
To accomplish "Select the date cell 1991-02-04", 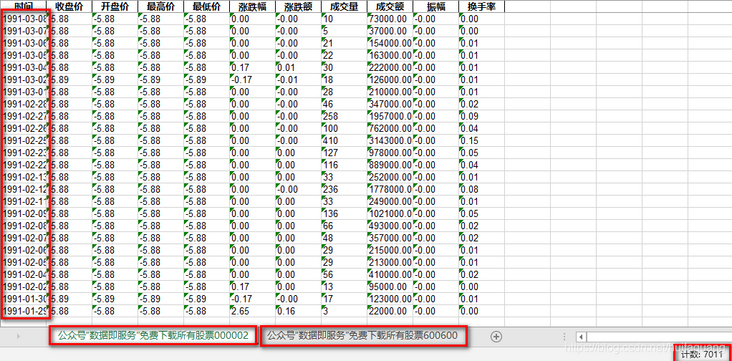I will tap(24, 274).
